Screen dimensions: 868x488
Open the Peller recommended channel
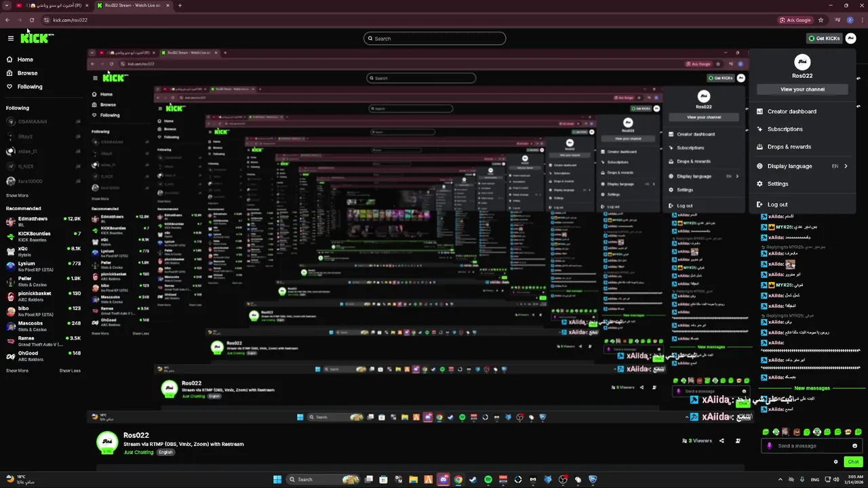pos(43,281)
